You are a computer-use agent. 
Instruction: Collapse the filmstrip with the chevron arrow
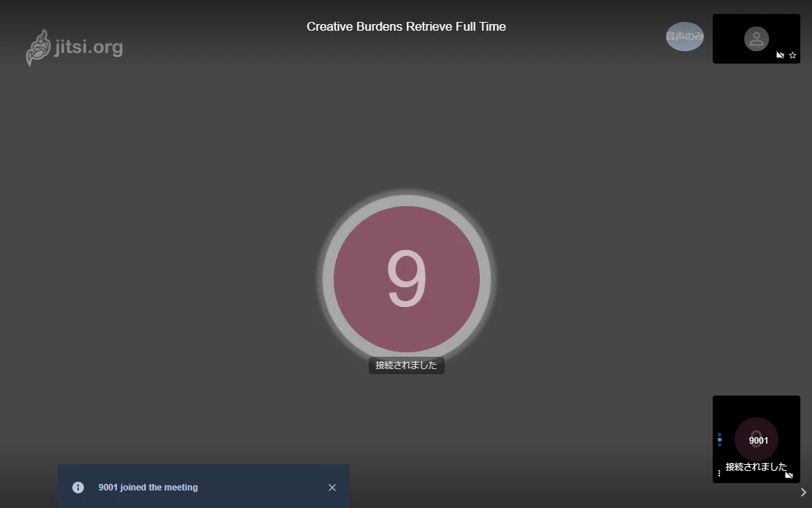point(803,492)
